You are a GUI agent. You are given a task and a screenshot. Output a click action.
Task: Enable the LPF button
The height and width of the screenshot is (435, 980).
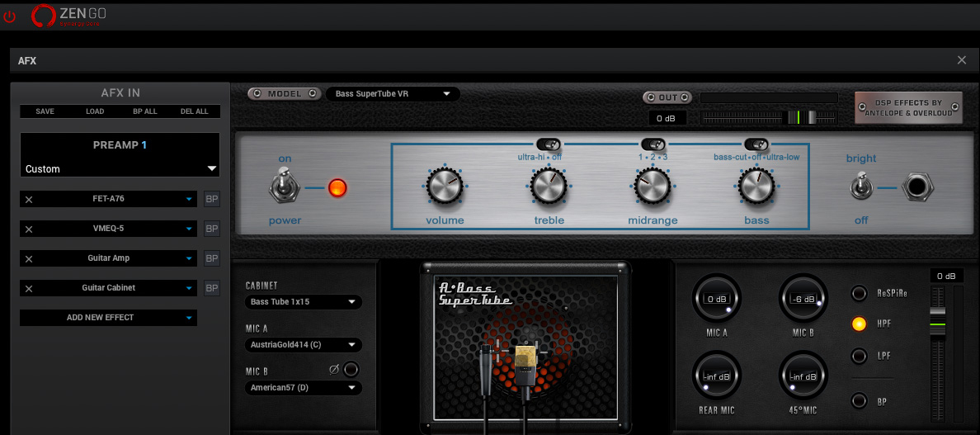click(x=860, y=357)
